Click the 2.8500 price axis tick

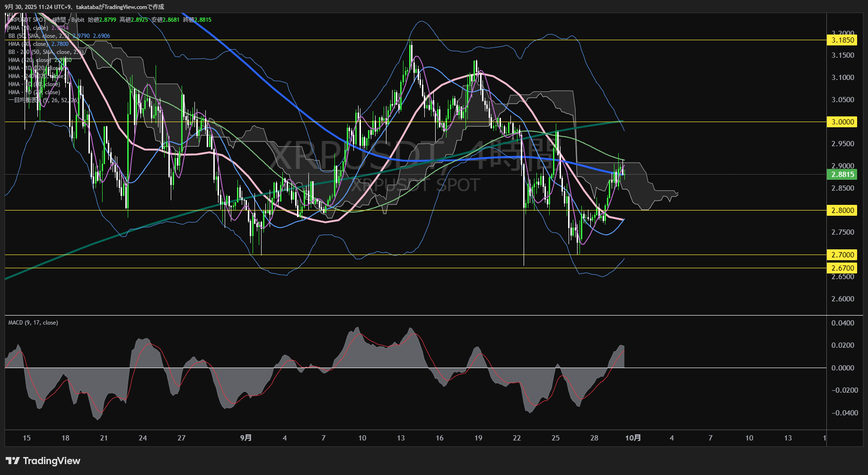pyautogui.click(x=843, y=188)
